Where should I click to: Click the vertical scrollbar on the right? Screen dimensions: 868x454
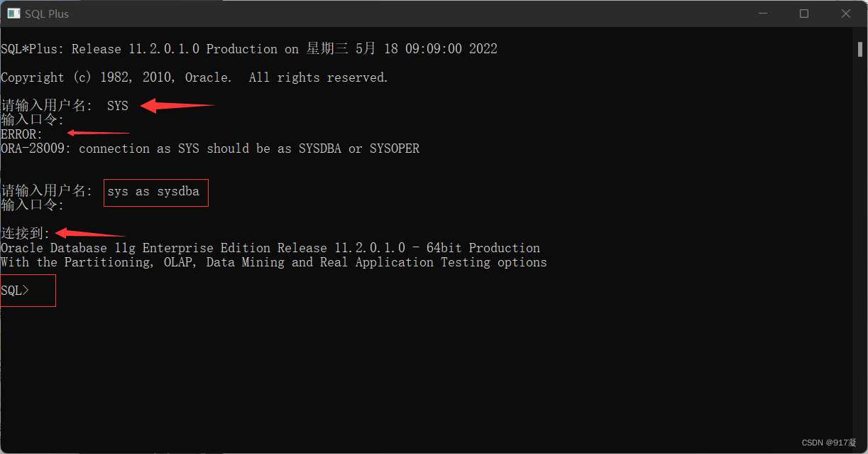click(860, 50)
